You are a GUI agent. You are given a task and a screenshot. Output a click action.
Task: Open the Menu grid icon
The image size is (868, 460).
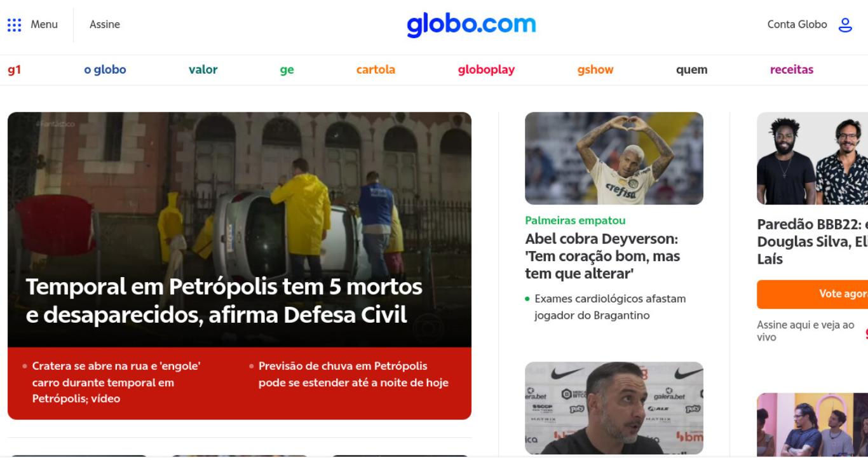tap(14, 25)
